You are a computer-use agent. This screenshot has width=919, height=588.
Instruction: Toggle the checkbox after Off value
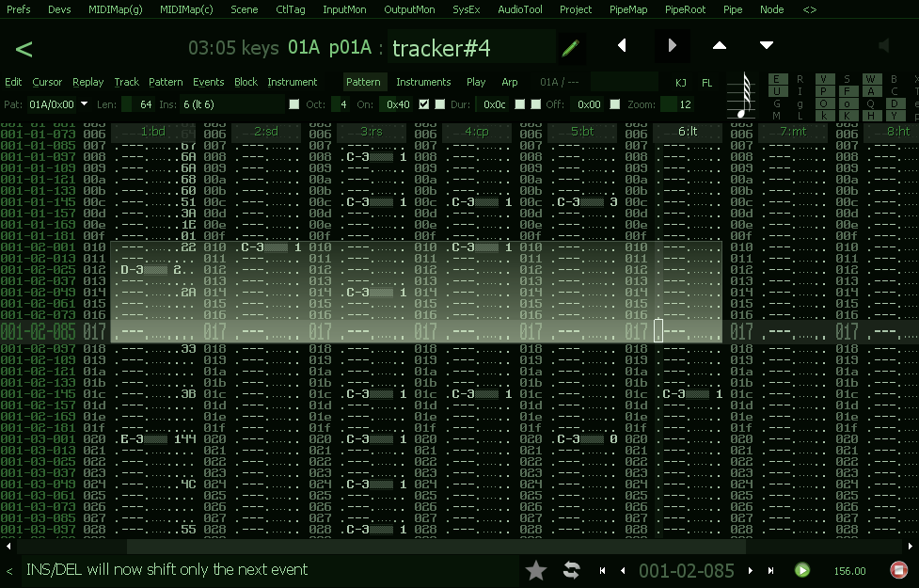coord(615,104)
